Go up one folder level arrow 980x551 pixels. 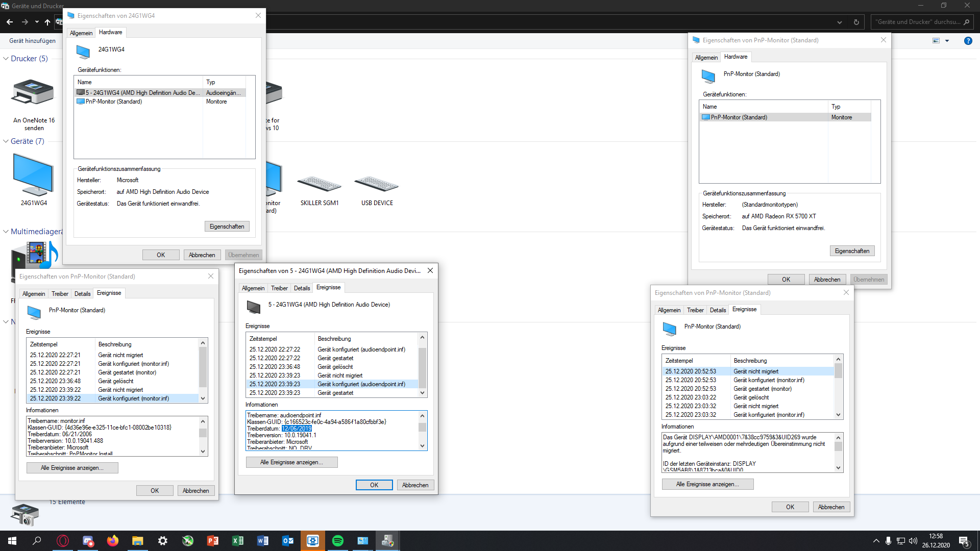pyautogui.click(x=47, y=22)
